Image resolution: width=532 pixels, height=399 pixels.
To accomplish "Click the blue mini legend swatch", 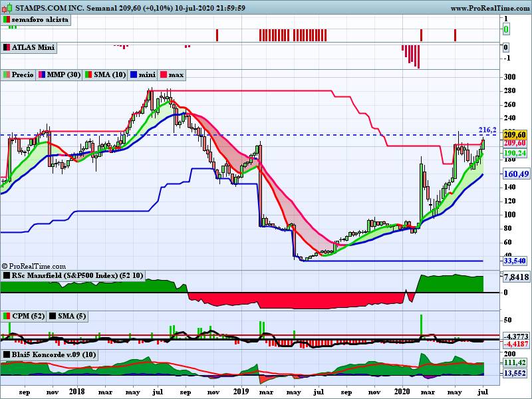I will pyautogui.click(x=134, y=74).
